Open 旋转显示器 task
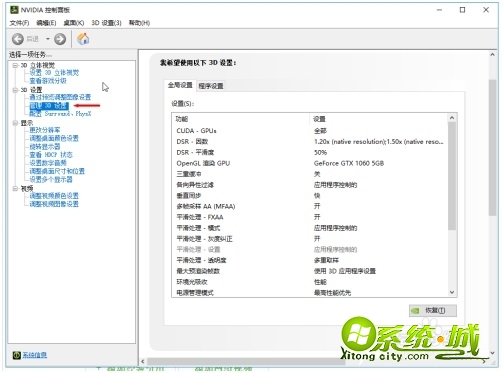Image resolution: width=504 pixels, height=373 pixels. point(45,147)
